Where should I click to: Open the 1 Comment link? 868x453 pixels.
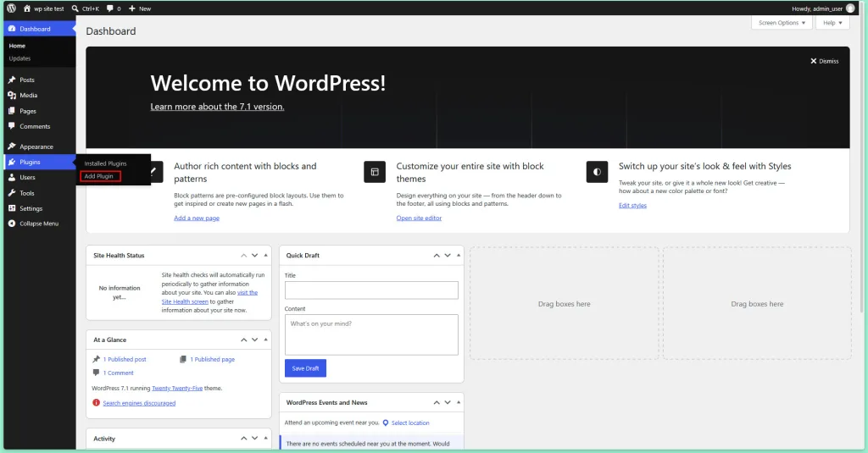[x=119, y=373]
